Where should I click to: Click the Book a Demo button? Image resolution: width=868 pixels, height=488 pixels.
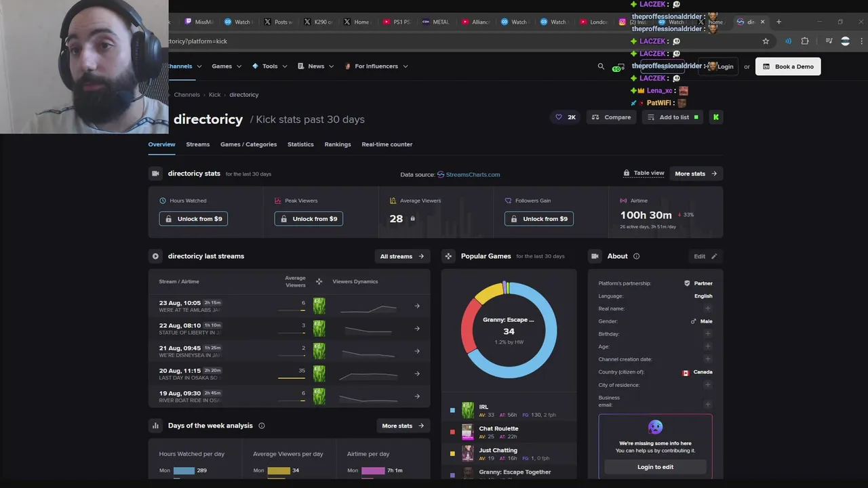click(788, 66)
